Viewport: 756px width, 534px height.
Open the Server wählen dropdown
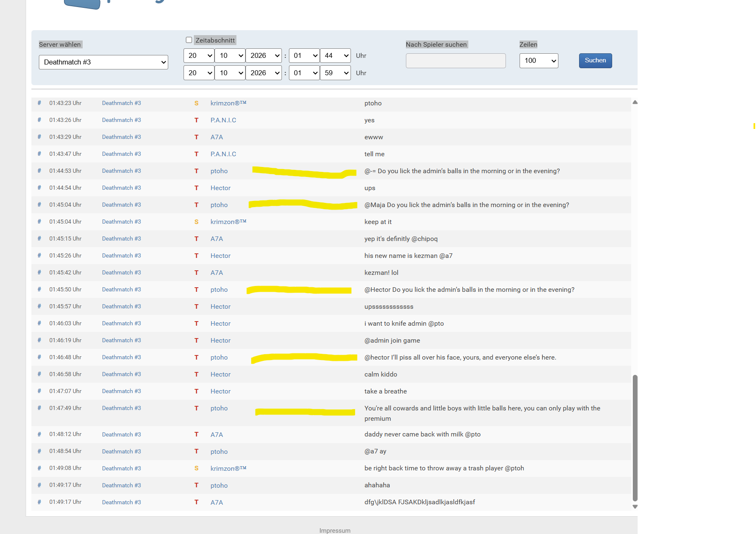coord(103,62)
